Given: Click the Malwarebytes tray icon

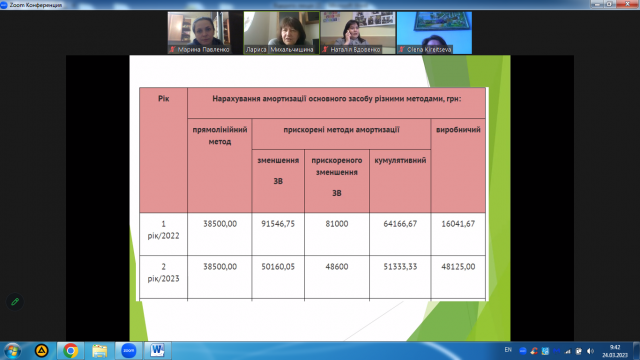Looking at the screenshot, I should pos(556,351).
